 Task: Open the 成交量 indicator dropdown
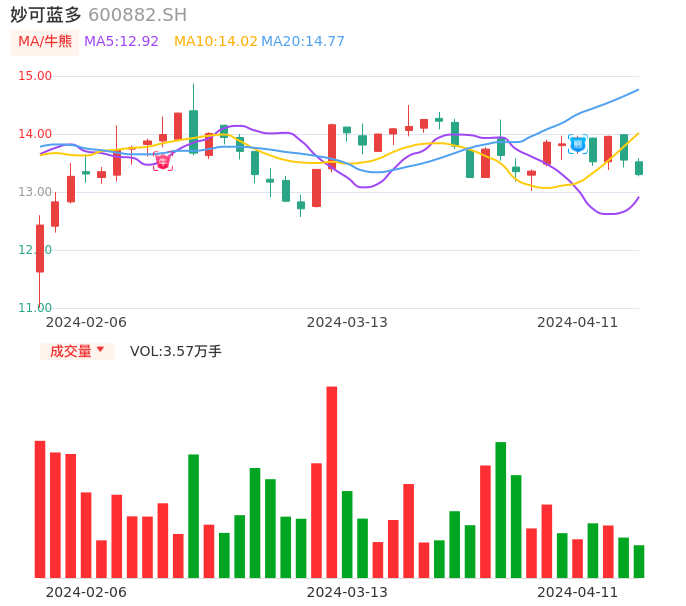77,351
